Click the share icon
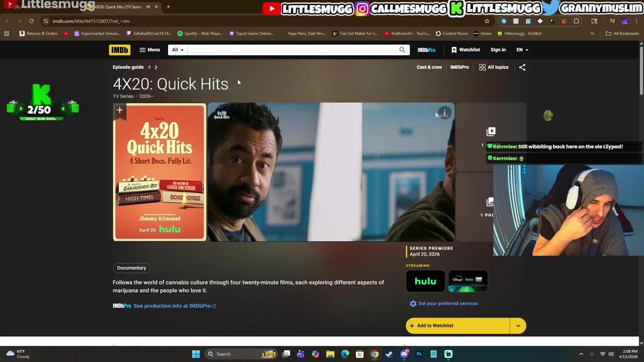This screenshot has height=362, width=644. coord(522,67)
